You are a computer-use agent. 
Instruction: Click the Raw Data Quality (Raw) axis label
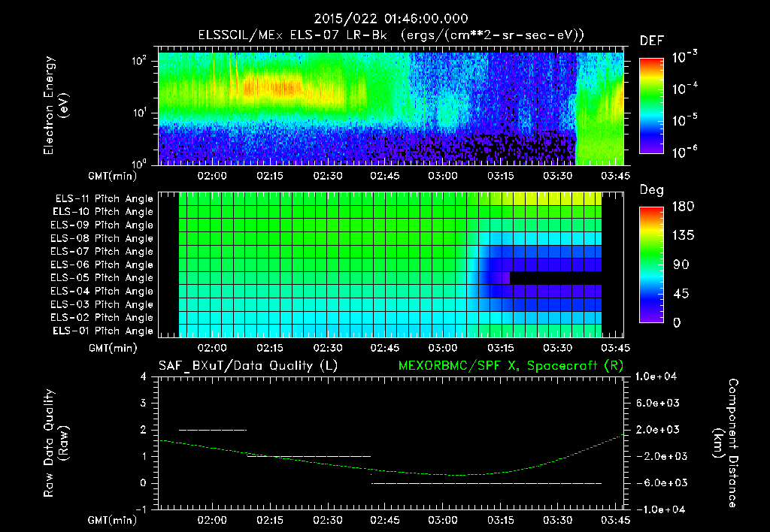coord(56,443)
